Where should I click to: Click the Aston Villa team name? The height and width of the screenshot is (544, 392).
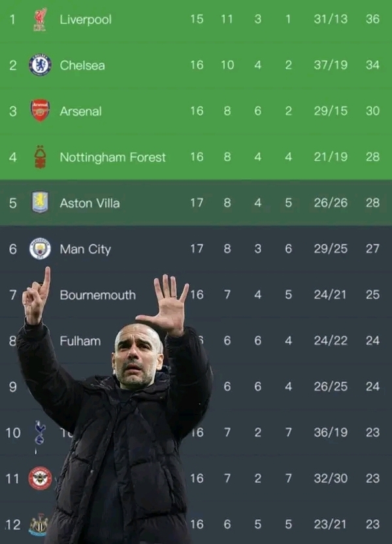[x=90, y=203]
